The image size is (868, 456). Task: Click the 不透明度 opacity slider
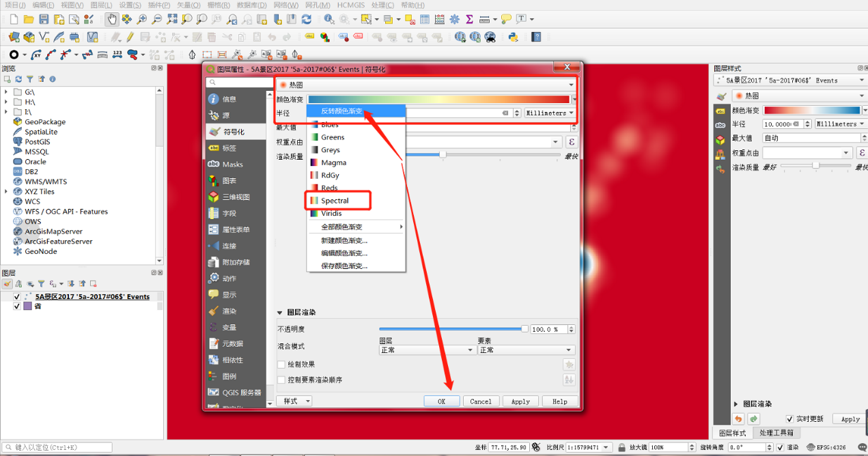(451, 329)
